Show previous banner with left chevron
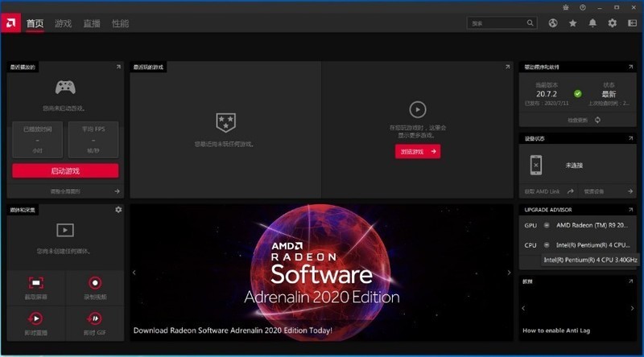Image resolution: width=644 pixels, height=357 pixels. click(x=134, y=273)
